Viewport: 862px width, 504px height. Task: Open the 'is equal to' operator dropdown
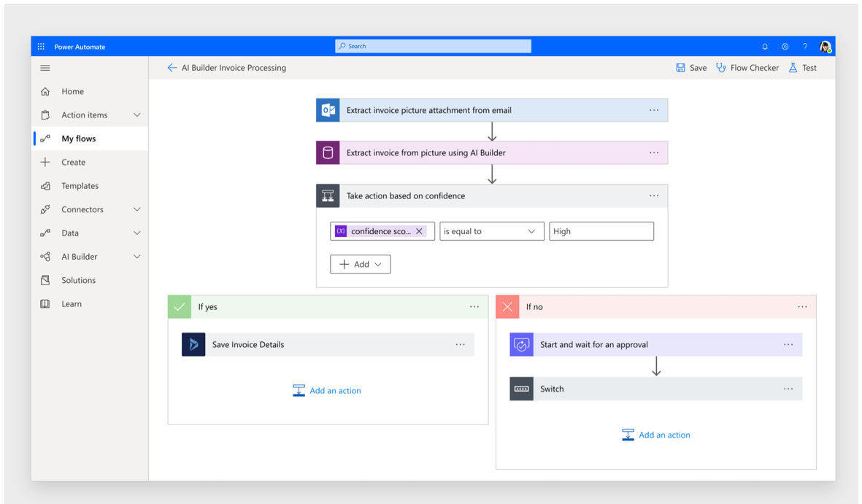click(492, 231)
